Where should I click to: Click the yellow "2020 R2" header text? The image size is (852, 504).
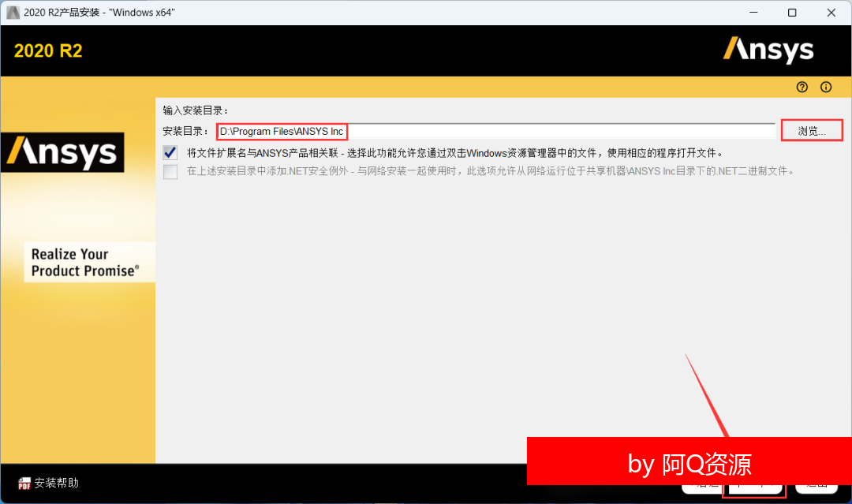[48, 50]
